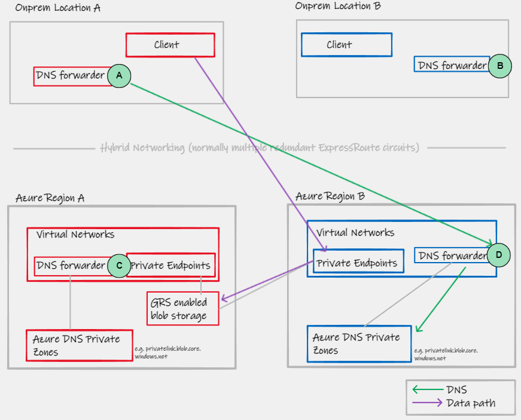Select the Azure Region B title label
Screen dimensions: 521x420
[330, 196]
